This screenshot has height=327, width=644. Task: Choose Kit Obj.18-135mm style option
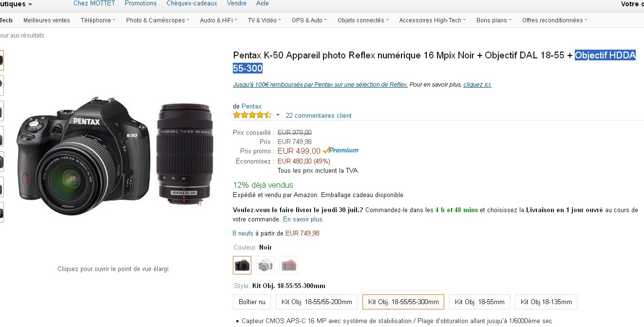click(x=546, y=302)
